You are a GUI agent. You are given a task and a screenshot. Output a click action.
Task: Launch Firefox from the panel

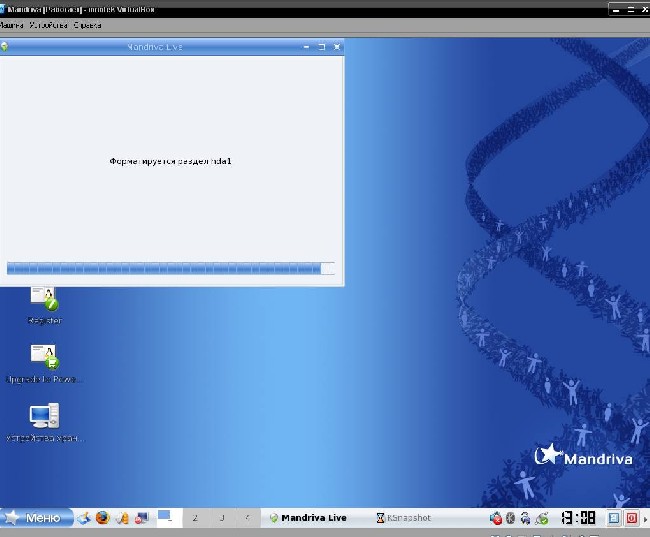(x=102, y=518)
